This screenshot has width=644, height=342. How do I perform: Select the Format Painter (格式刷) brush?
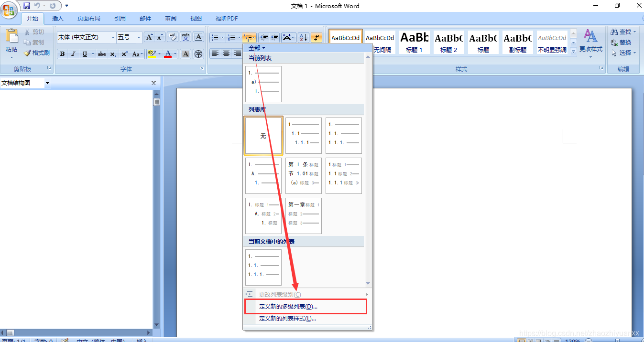[37, 53]
